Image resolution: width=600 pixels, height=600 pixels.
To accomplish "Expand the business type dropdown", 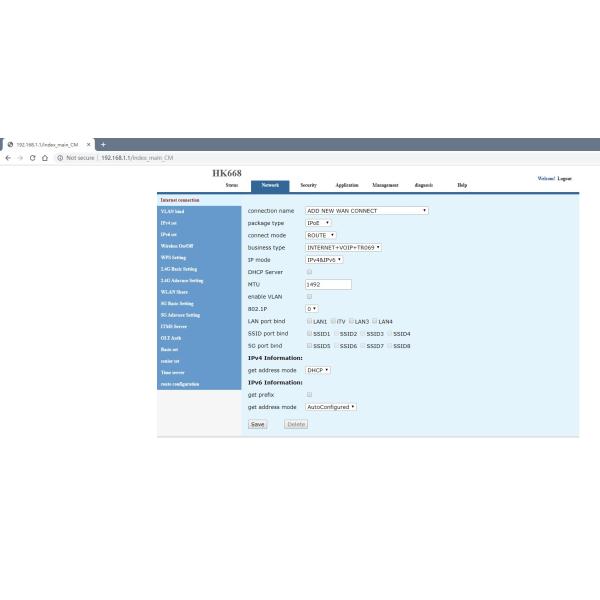I will click(x=343, y=247).
